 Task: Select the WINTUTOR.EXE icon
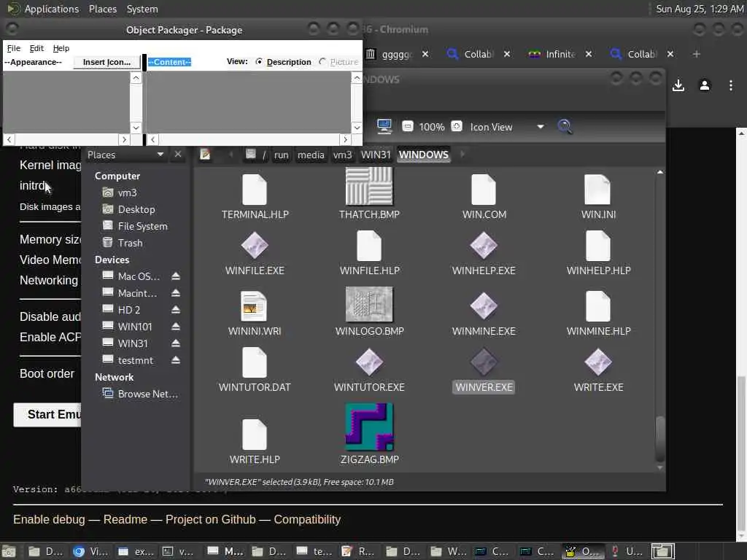click(369, 362)
